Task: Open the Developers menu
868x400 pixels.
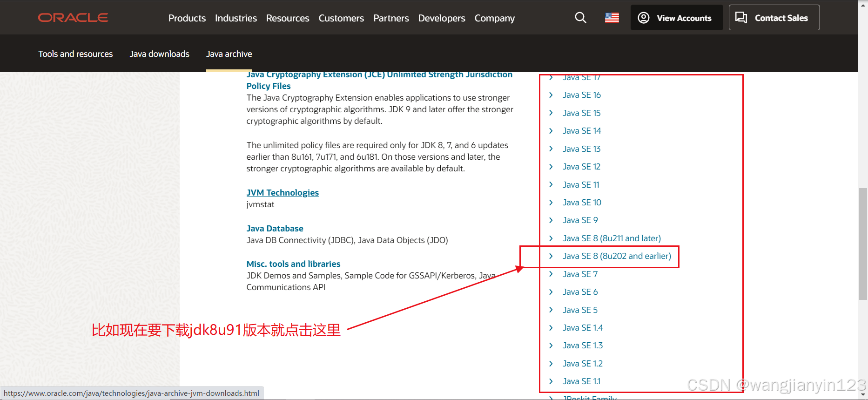Action: pos(442,18)
